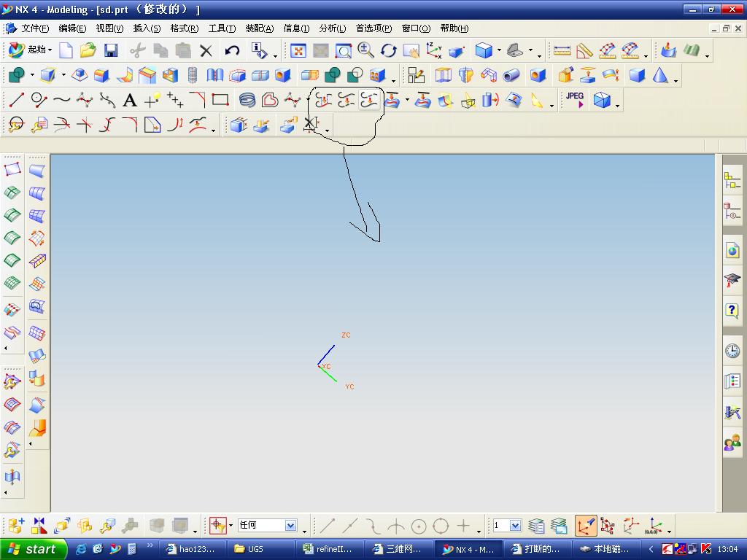Click the Tube feature icon
This screenshot has height=560, width=747.
511,75
